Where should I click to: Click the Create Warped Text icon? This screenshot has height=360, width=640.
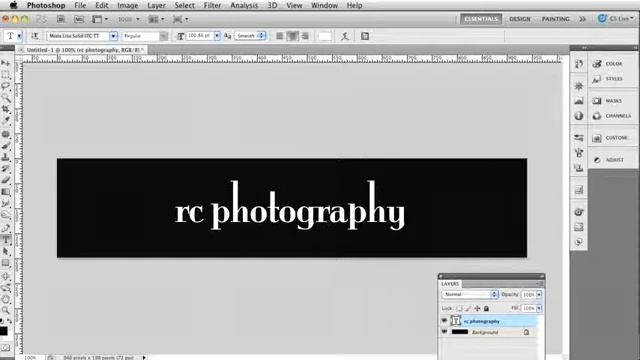point(345,36)
